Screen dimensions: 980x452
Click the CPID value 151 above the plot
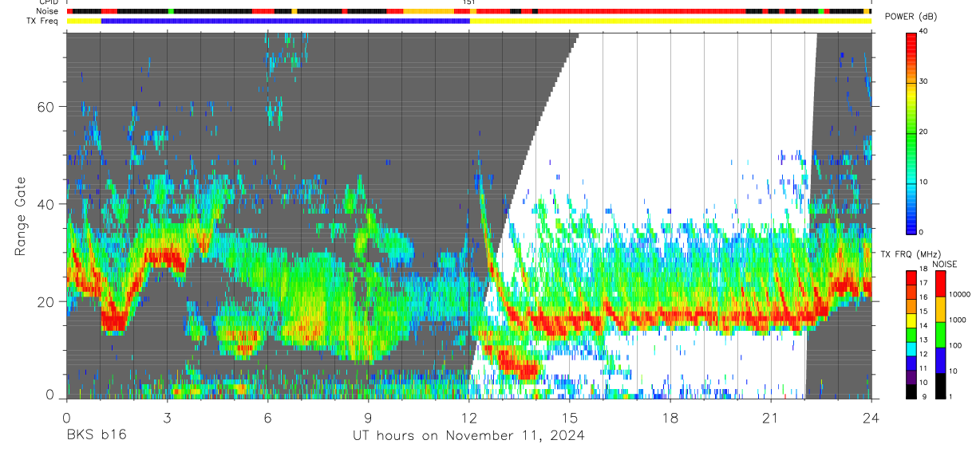[469, 2]
